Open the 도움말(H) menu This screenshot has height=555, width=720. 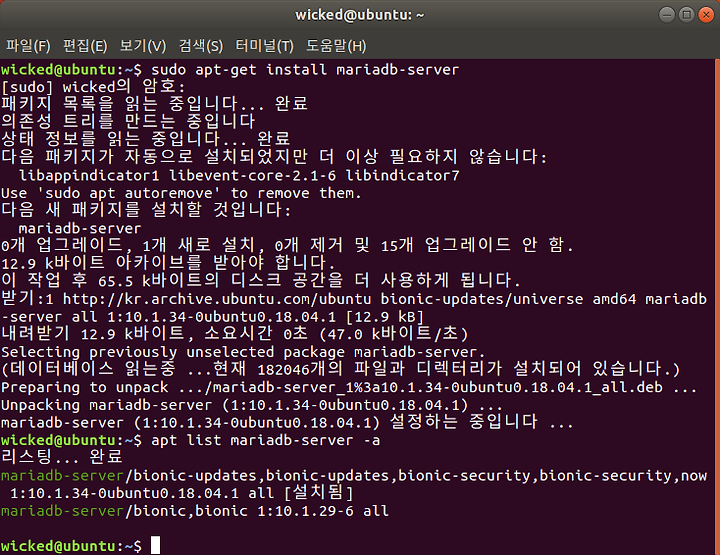click(336, 46)
